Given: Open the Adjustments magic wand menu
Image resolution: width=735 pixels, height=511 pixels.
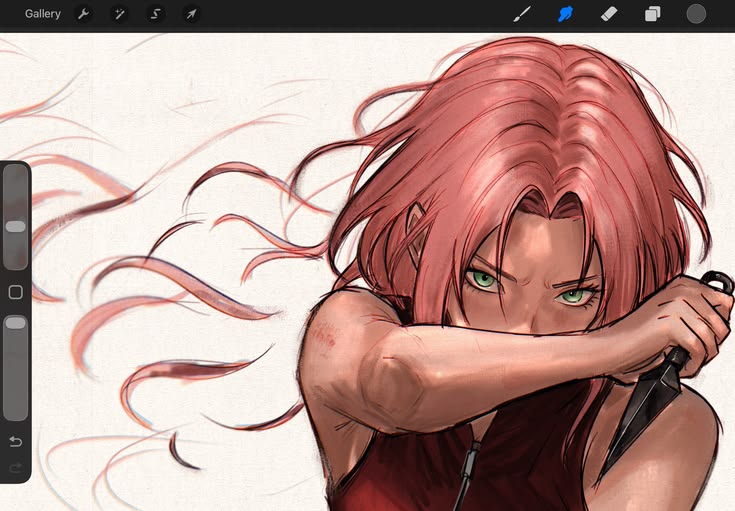Looking at the screenshot, I should coord(120,14).
